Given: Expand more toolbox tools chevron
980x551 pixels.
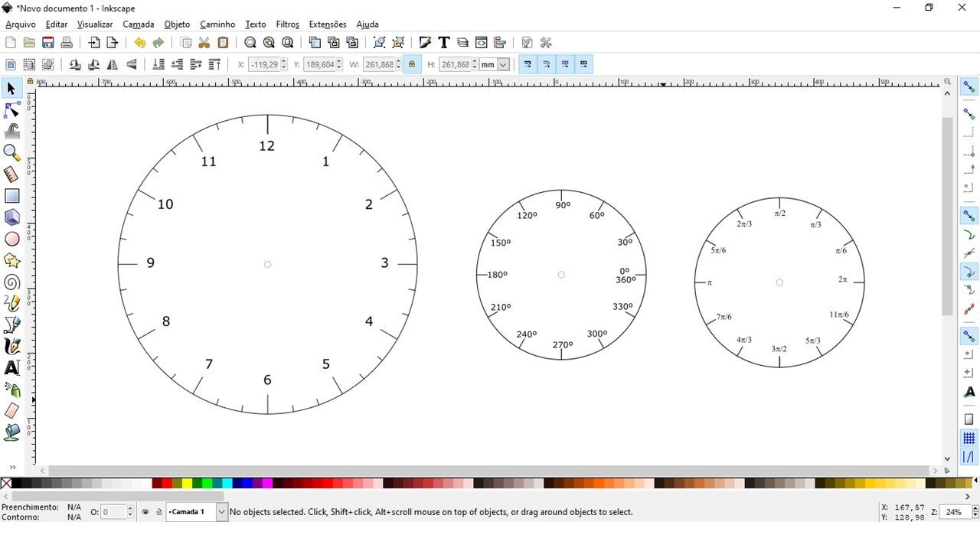Looking at the screenshot, I should 12,467.
